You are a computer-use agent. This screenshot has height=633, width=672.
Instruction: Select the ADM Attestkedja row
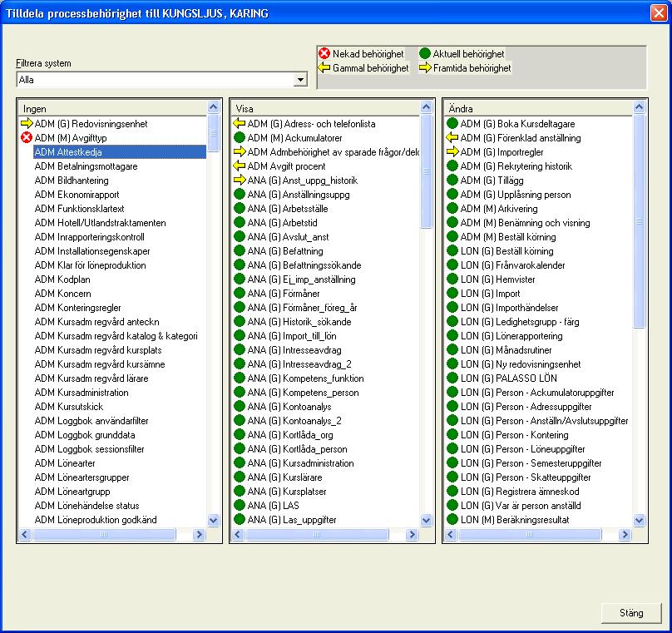120,151
